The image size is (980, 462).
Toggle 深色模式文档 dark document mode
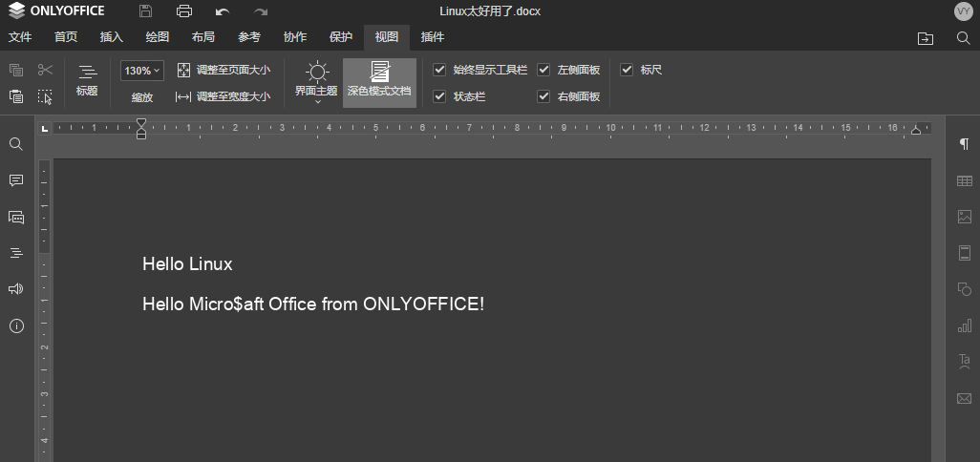(x=379, y=82)
